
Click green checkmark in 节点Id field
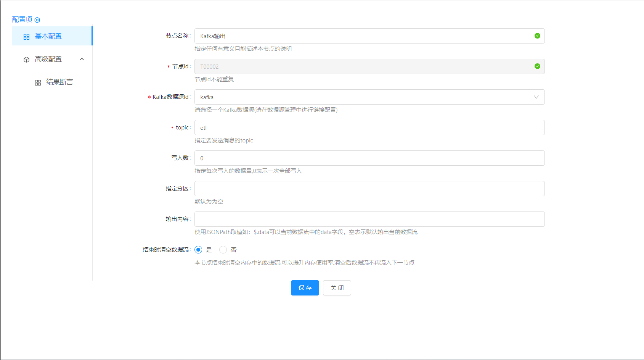tap(537, 66)
